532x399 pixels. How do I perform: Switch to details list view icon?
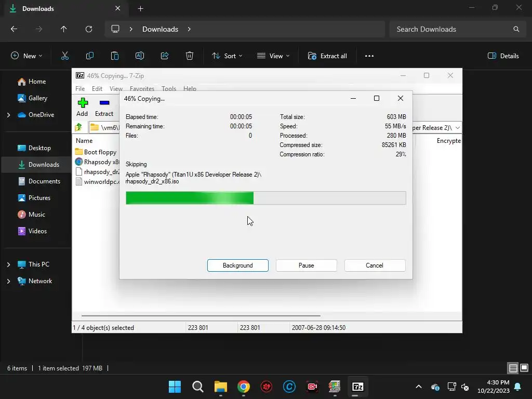(513, 368)
